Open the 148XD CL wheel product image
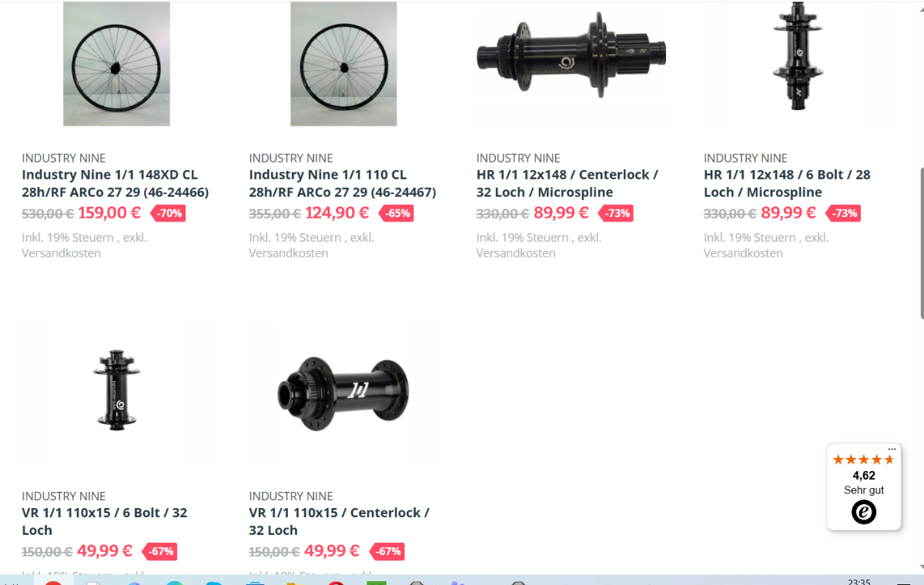924x585 pixels. [x=116, y=63]
